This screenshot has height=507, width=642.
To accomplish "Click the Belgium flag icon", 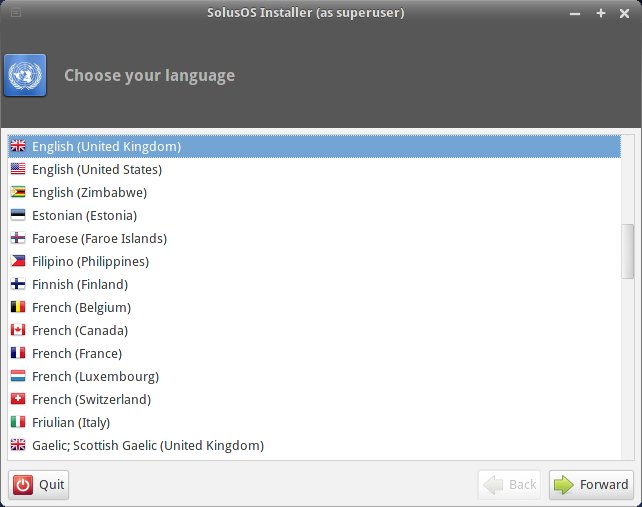I will coord(18,307).
